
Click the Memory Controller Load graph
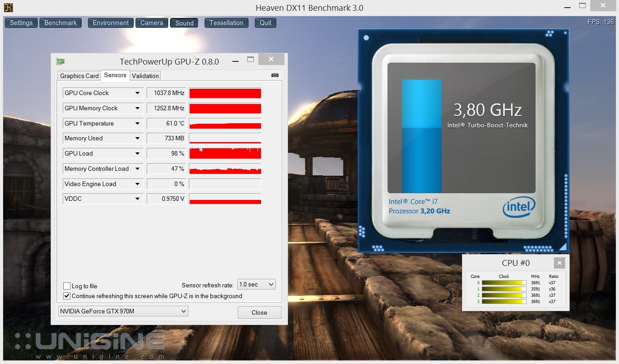[x=225, y=169]
